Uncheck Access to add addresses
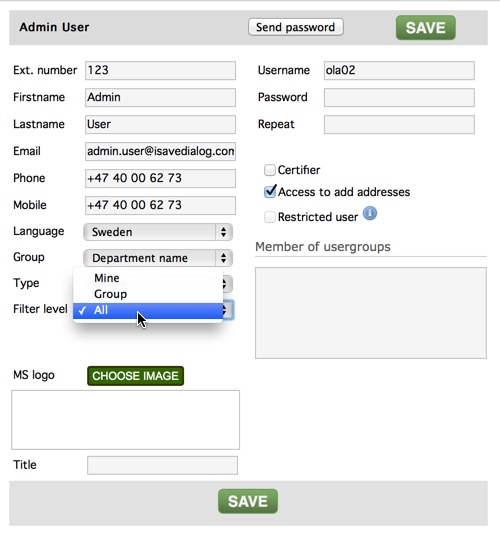500x538 pixels. [270, 192]
